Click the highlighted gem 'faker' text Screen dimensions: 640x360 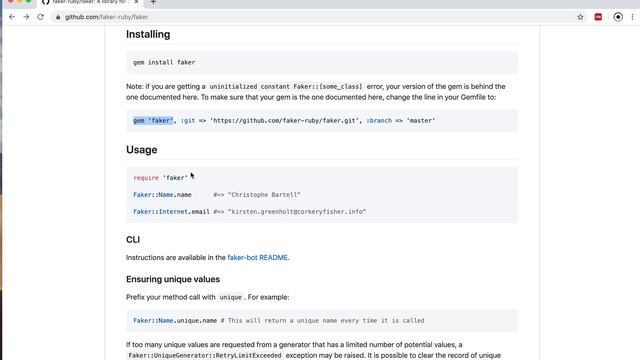point(153,120)
